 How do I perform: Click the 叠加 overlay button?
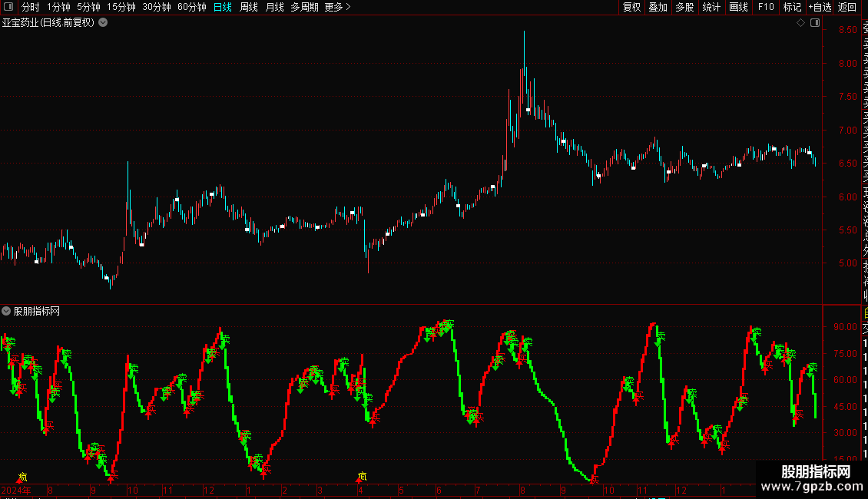[658, 7]
